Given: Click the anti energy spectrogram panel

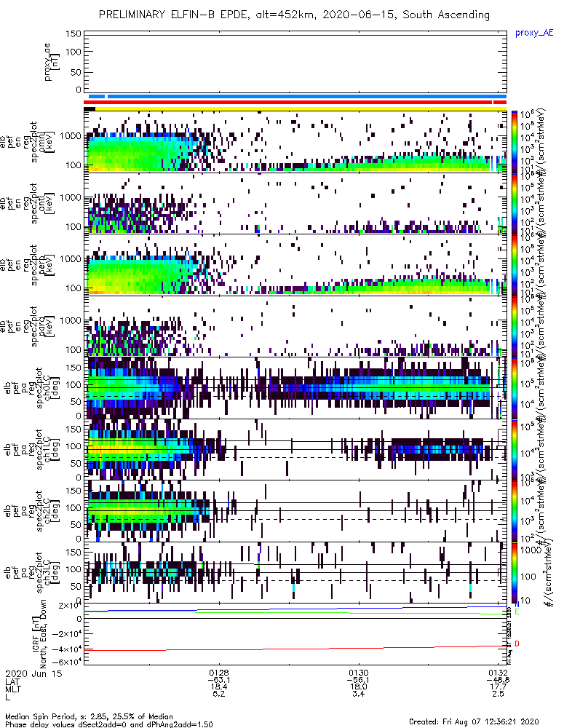Looking at the screenshot, I should tap(295, 203).
